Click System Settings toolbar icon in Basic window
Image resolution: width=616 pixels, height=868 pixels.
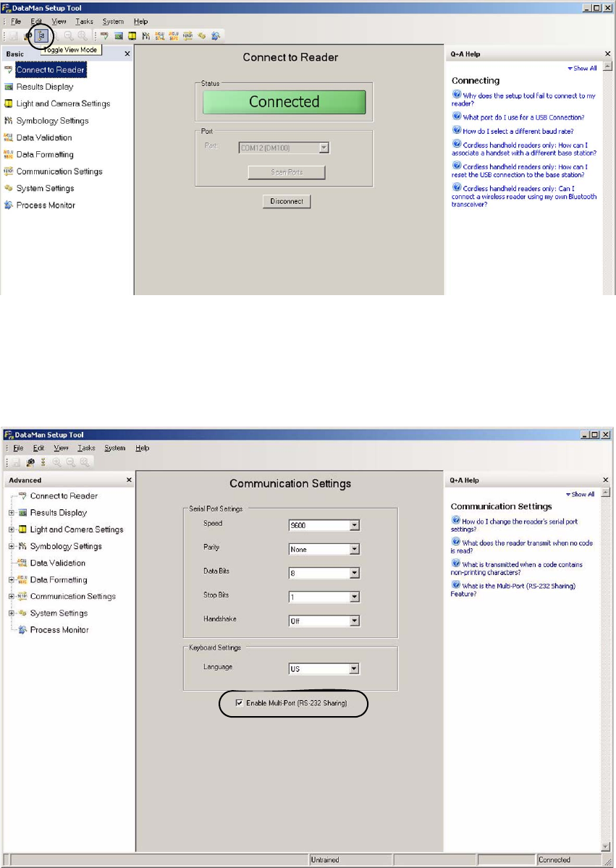coord(201,35)
